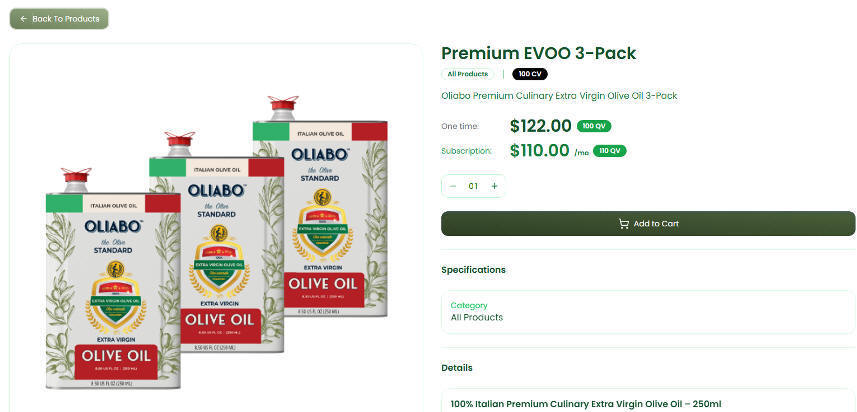Image resolution: width=857 pixels, height=412 pixels.
Task: Choose the One time purchase option
Action: (x=461, y=126)
